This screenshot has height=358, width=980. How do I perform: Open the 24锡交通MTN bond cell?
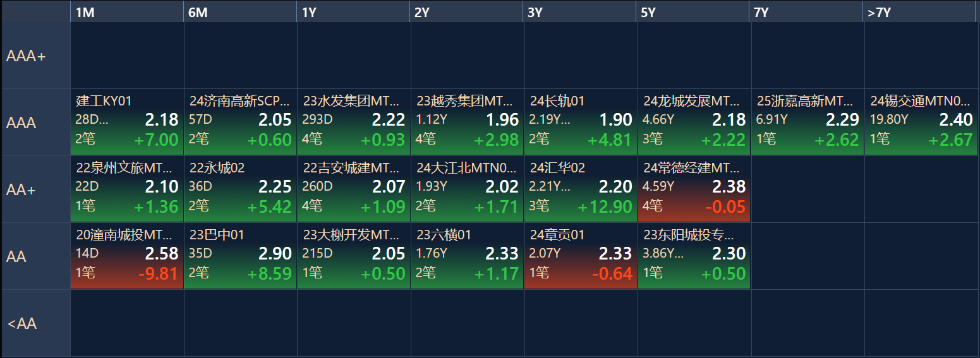[x=921, y=122]
